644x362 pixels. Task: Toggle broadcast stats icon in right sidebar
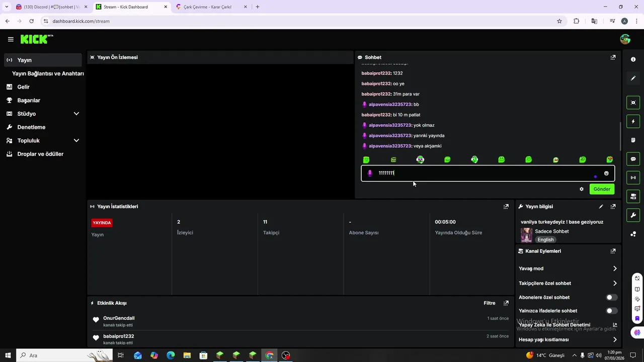tap(633, 177)
